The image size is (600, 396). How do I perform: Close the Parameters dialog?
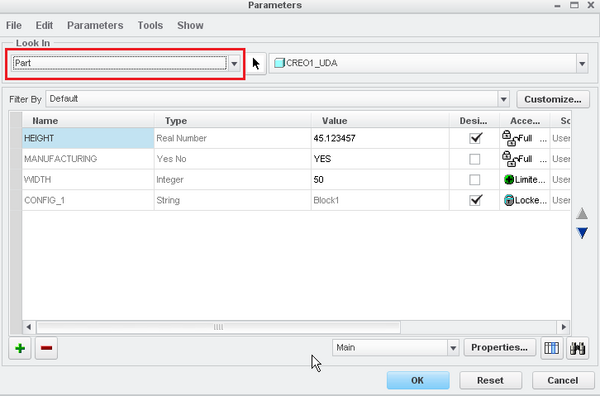[x=591, y=5]
